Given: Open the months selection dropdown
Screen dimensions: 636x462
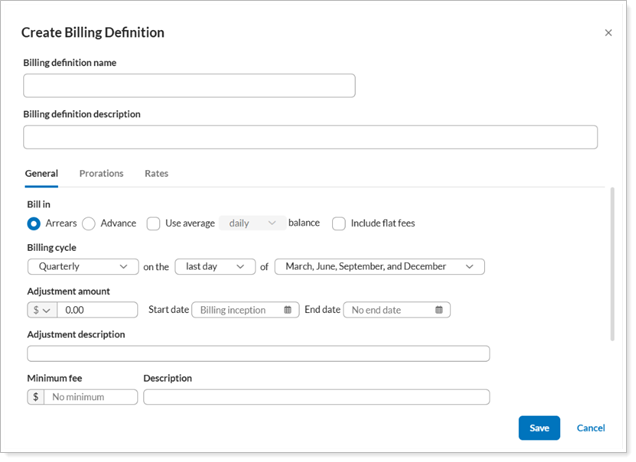Looking at the screenshot, I should click(x=379, y=267).
